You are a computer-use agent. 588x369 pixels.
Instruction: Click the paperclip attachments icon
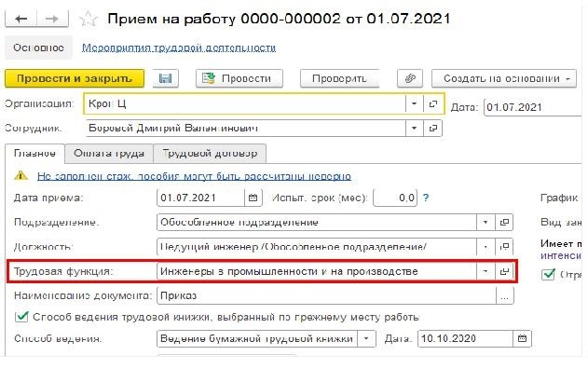(410, 78)
